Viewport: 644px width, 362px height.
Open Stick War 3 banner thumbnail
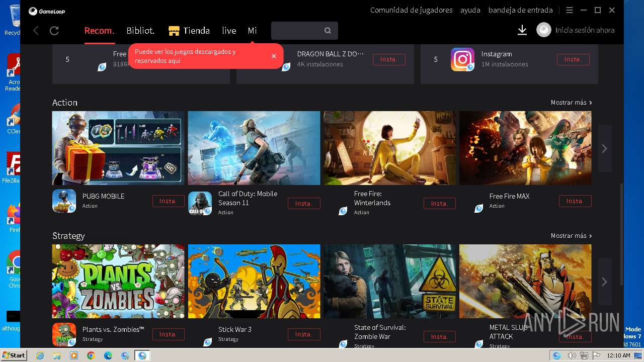254,281
